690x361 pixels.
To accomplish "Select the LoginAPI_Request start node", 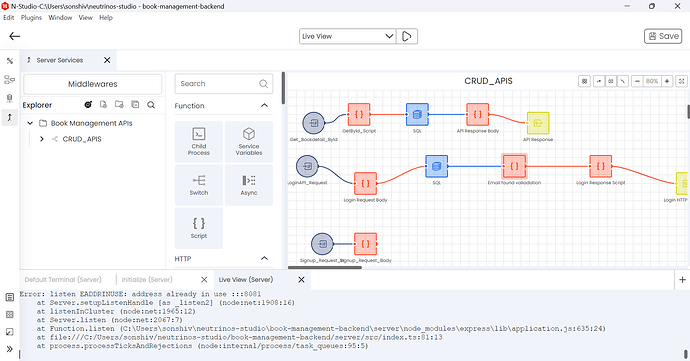I will pos(307,166).
